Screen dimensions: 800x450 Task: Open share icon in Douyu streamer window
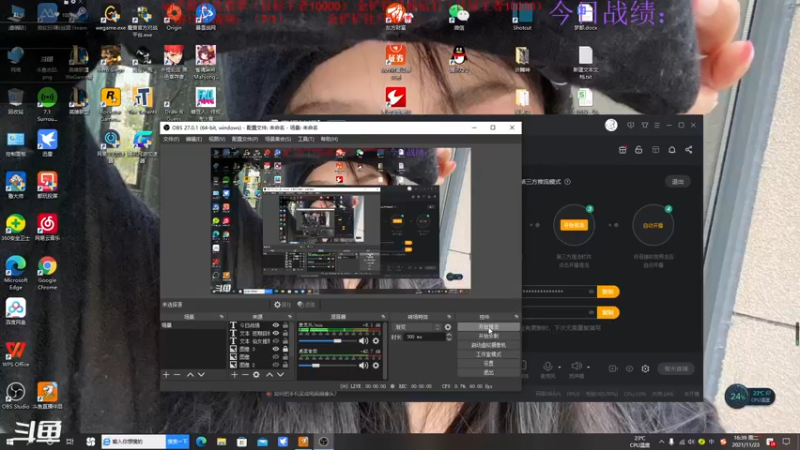click(x=689, y=150)
